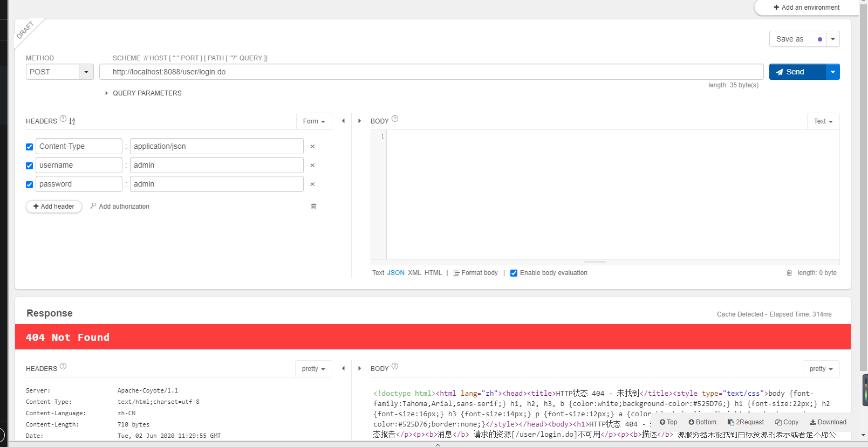The image size is (868, 447).
Task: Switch body format to Text
Action: [378, 273]
